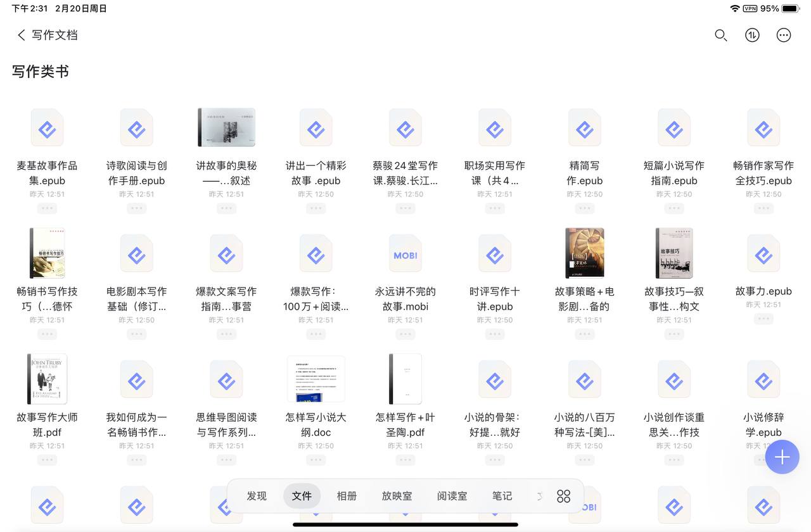Open 讲故事的奥秘 book cover thumbnail
Screen dimensions: 811x532
[226, 127]
